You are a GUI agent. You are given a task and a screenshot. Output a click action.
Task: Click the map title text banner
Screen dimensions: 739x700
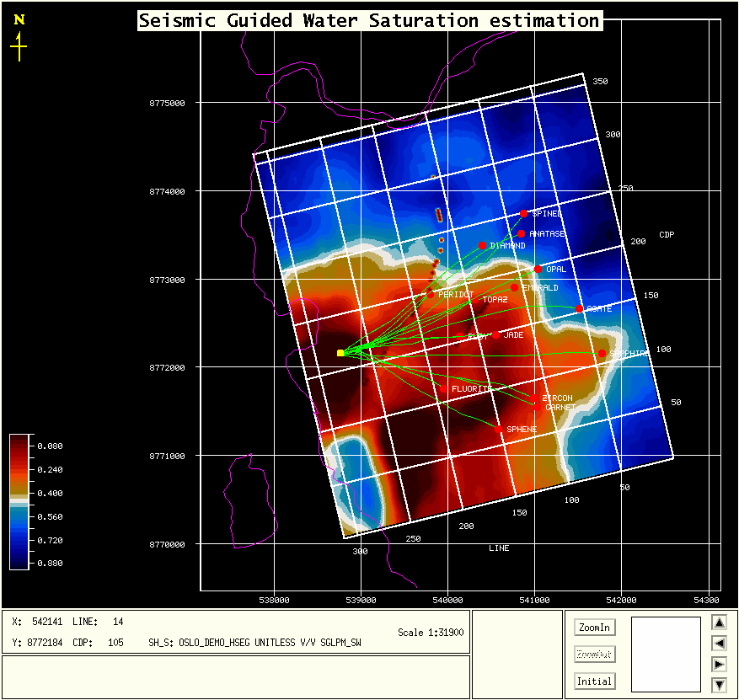369,21
